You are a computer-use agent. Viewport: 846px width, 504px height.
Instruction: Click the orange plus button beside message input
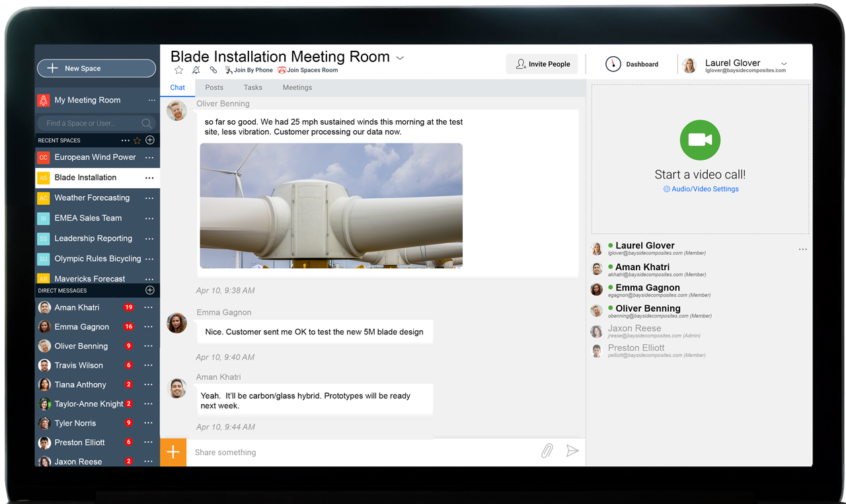[x=173, y=452]
